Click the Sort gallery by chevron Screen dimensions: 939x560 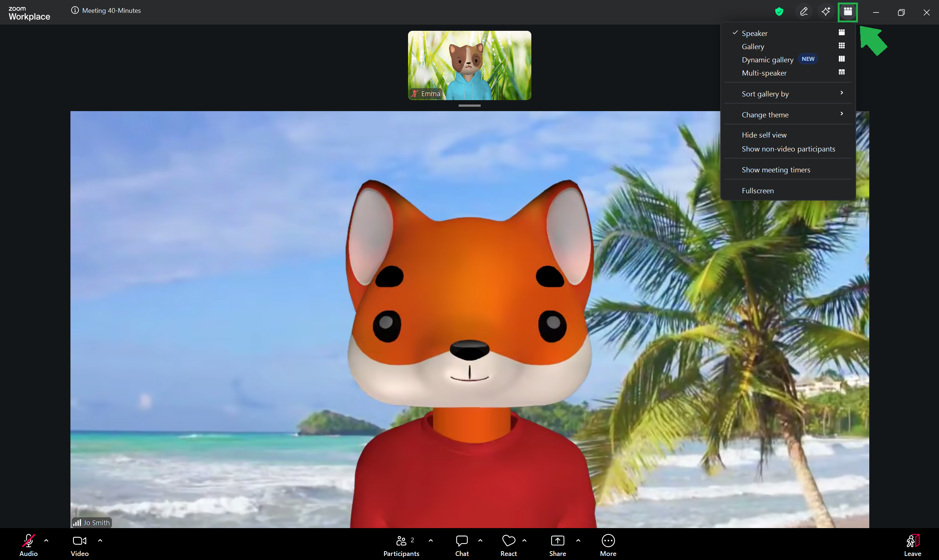click(842, 93)
